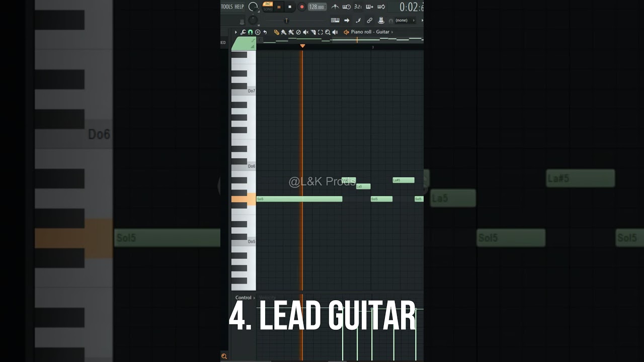Switch to PAT pattern mode
Image resolution: width=644 pixels, height=362 pixels.
point(268,4)
